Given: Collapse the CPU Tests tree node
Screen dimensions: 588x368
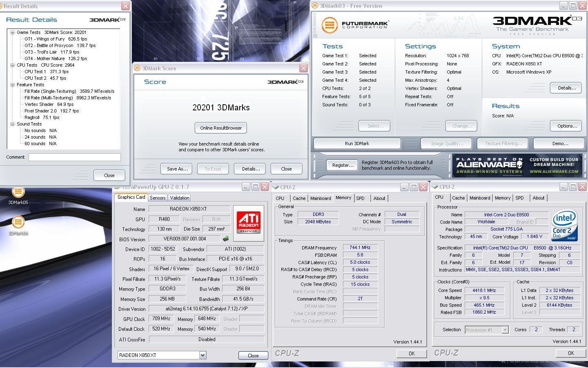Looking at the screenshot, I should point(13,65).
